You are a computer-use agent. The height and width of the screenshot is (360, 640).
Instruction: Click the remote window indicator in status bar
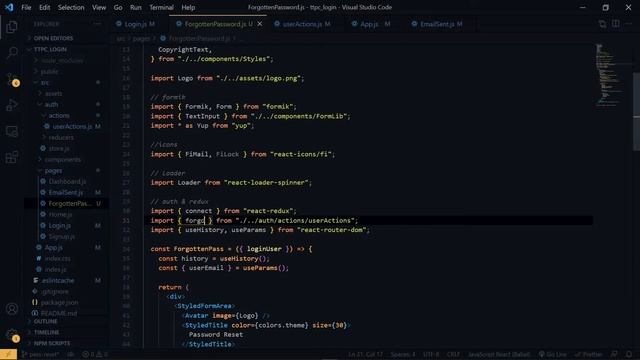click(8, 355)
